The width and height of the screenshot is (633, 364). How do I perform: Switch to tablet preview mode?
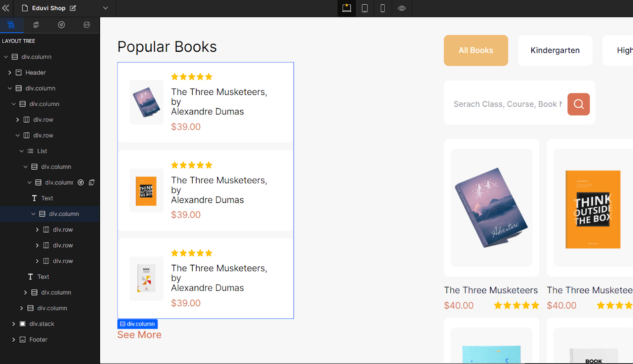click(364, 8)
